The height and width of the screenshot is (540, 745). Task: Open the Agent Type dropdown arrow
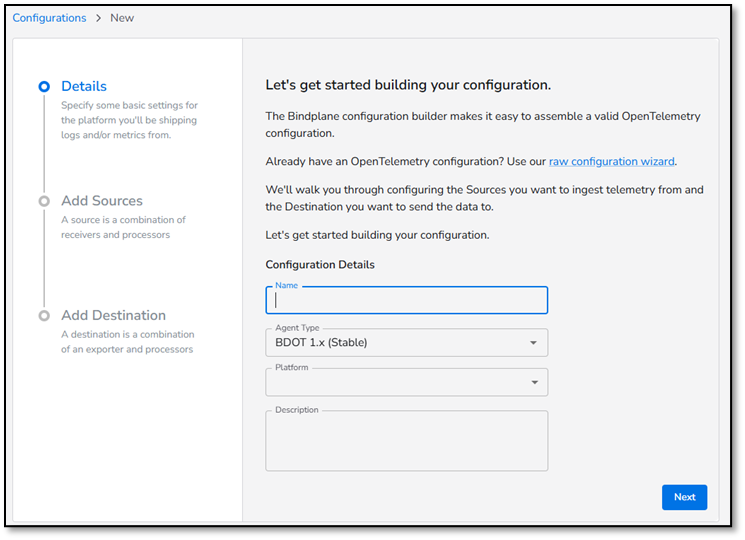click(x=534, y=342)
